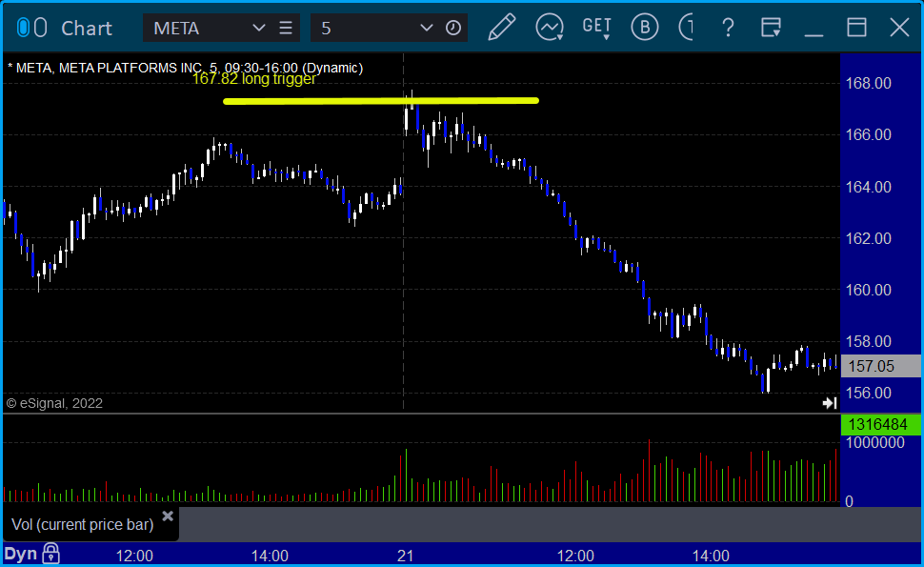924x567 pixels.
Task: Open the time template clock icon
Action: coord(453,28)
